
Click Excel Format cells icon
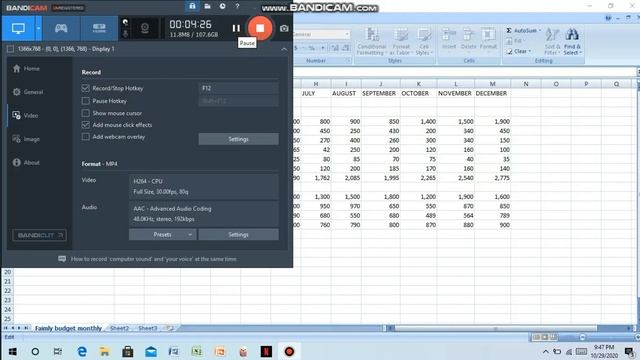tap(488, 39)
